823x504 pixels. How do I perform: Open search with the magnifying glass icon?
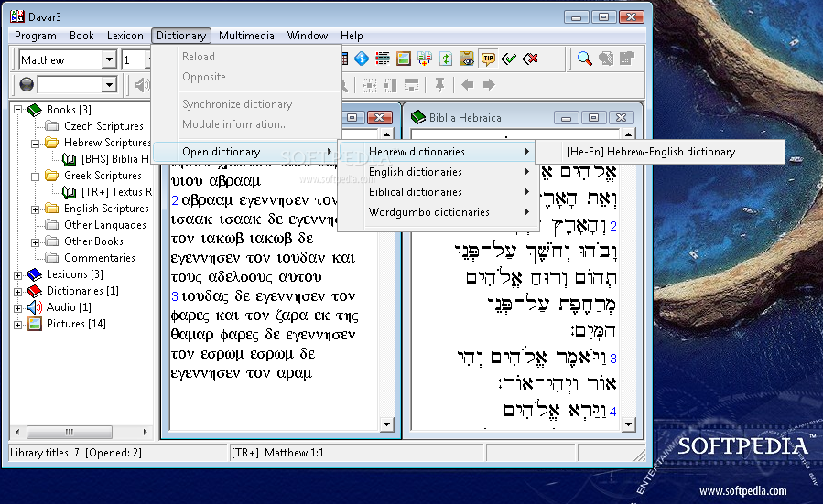coord(585,59)
